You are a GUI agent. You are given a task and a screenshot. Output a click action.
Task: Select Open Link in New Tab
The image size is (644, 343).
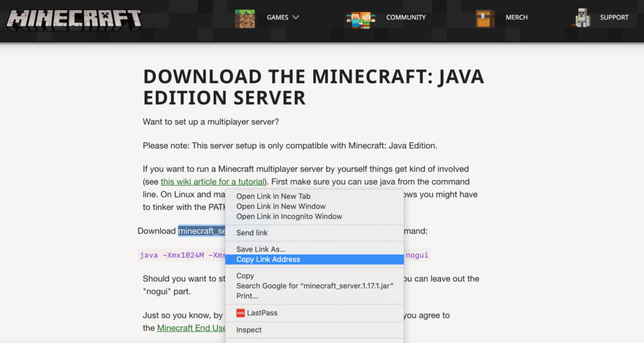tap(274, 196)
